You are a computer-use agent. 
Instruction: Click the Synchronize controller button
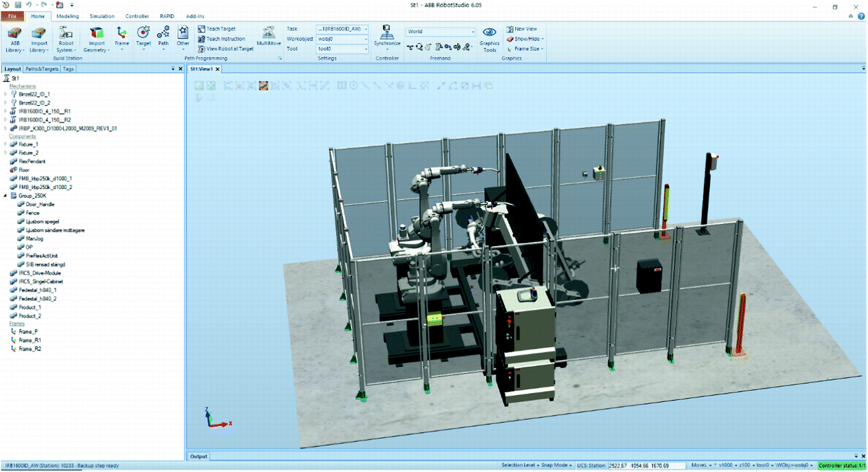pyautogui.click(x=387, y=38)
